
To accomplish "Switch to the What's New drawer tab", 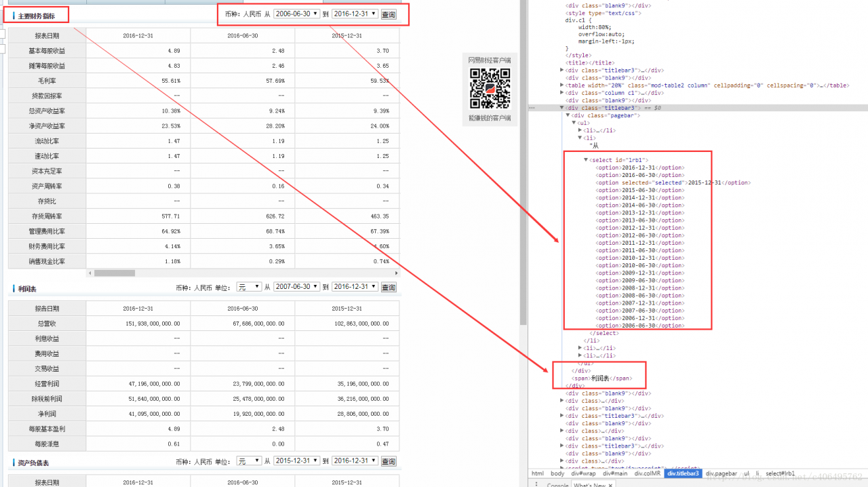I will 589,485.
